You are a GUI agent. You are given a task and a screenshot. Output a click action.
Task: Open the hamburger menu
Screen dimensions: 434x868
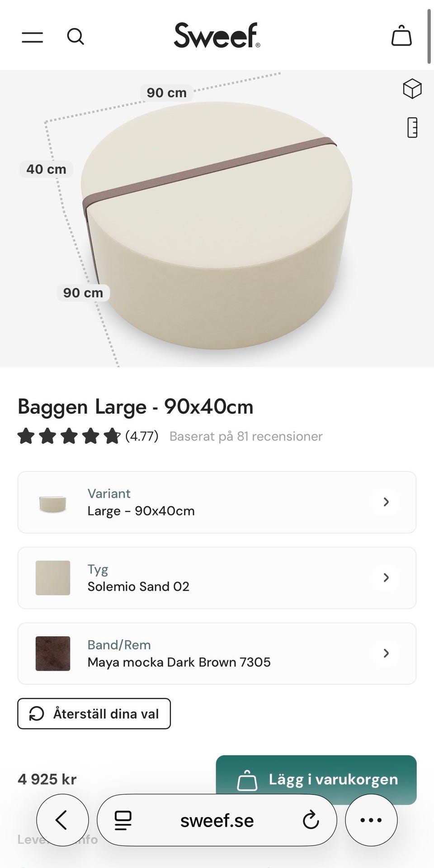coord(33,37)
